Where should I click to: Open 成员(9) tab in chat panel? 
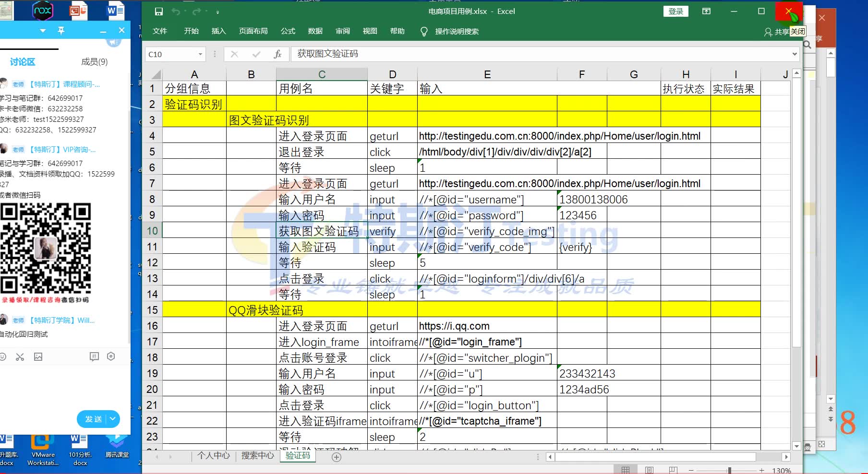pos(95,62)
